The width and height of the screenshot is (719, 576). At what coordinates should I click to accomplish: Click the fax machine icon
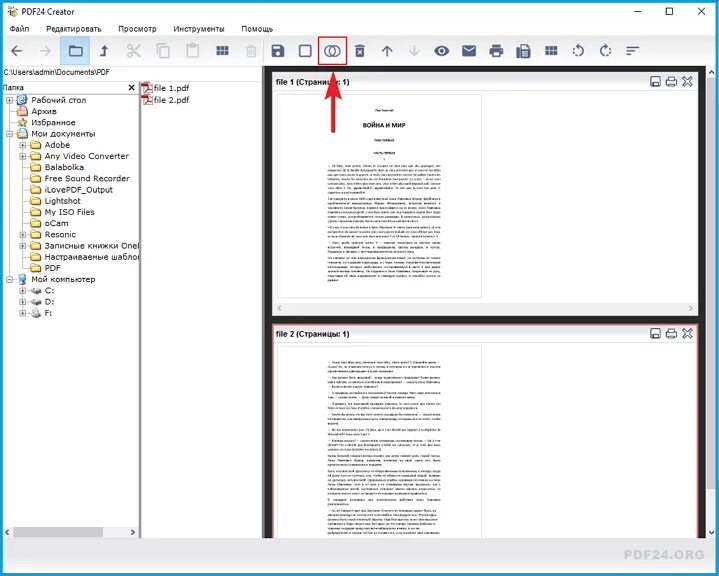523,51
